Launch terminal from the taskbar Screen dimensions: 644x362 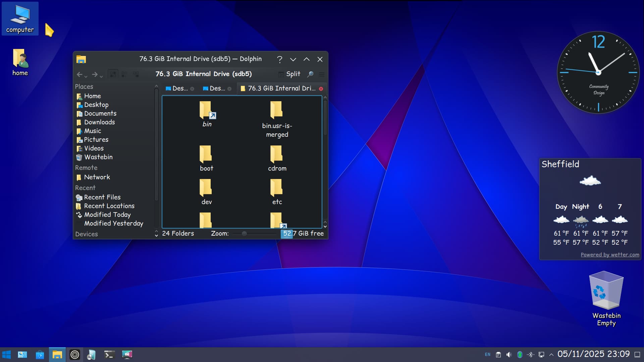[x=109, y=355]
